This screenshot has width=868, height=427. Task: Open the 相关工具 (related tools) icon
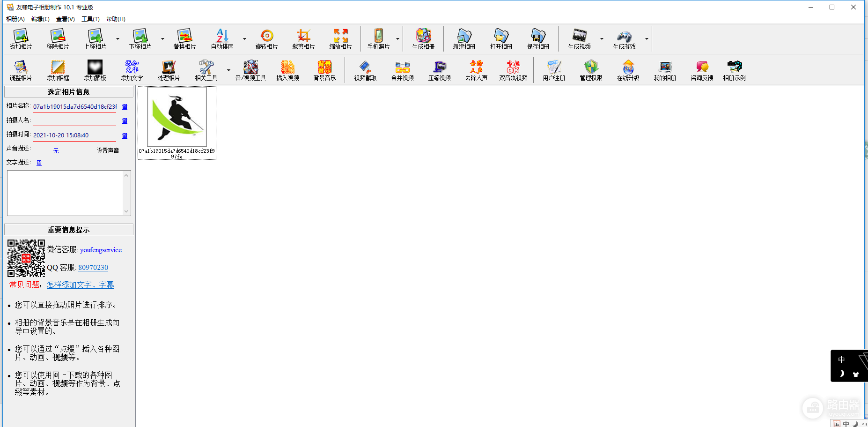pyautogui.click(x=206, y=70)
